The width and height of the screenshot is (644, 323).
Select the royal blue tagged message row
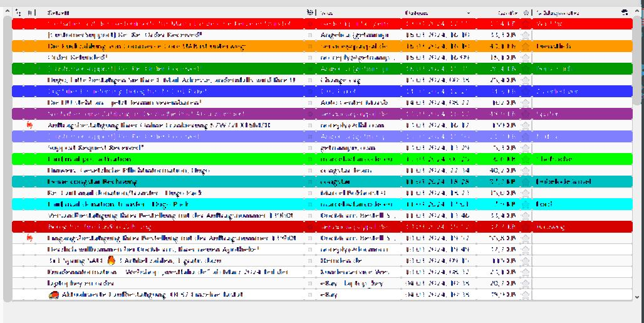(322, 91)
